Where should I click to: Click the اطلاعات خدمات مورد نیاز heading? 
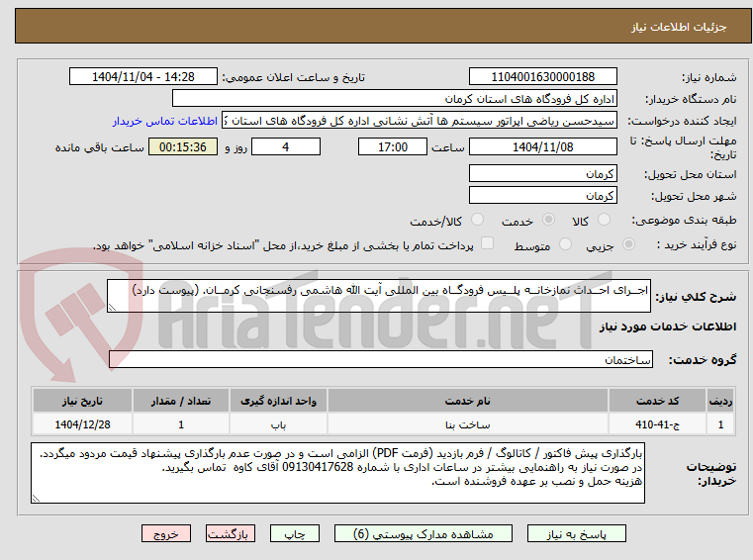[668, 327]
